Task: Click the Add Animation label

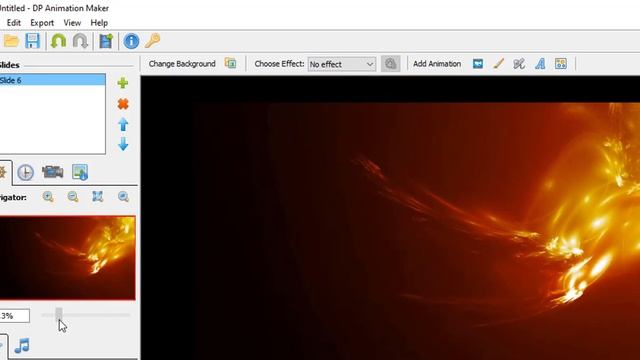Action: 437,64
